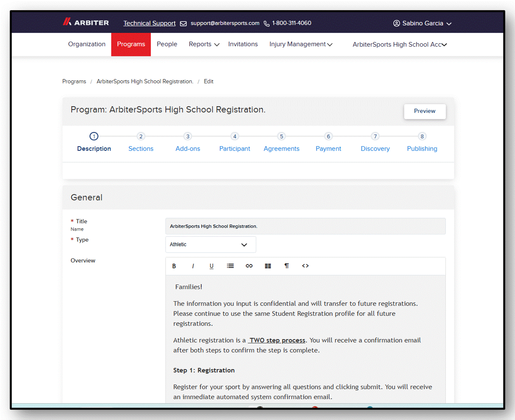Viewport: 515px width, 420px height.
Task: Open the Type dropdown showing Athletic
Action: pos(211,245)
